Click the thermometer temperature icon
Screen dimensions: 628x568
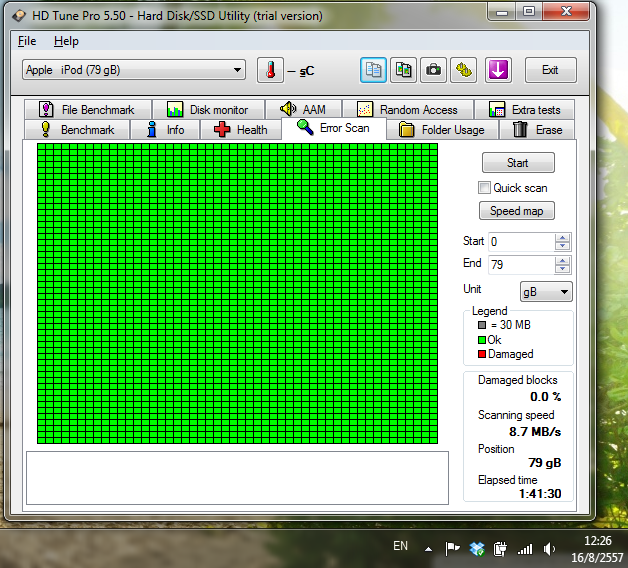(x=270, y=70)
